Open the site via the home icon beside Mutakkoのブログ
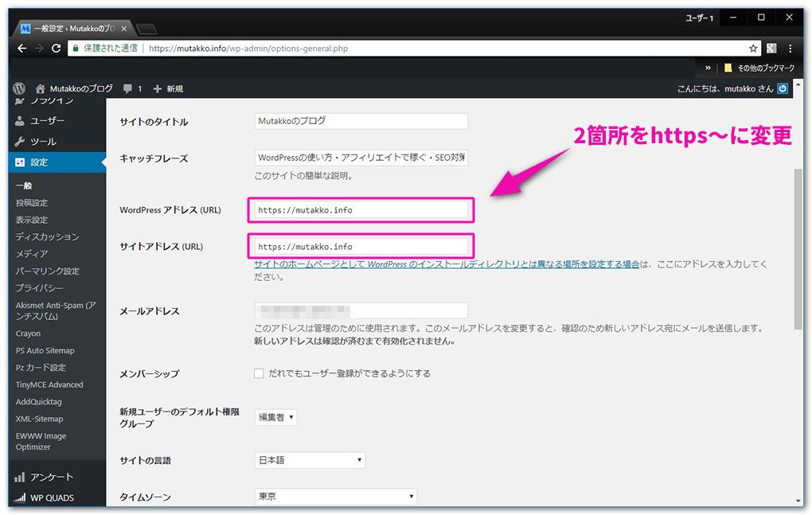Screen dimensions: 812x515 39,89
